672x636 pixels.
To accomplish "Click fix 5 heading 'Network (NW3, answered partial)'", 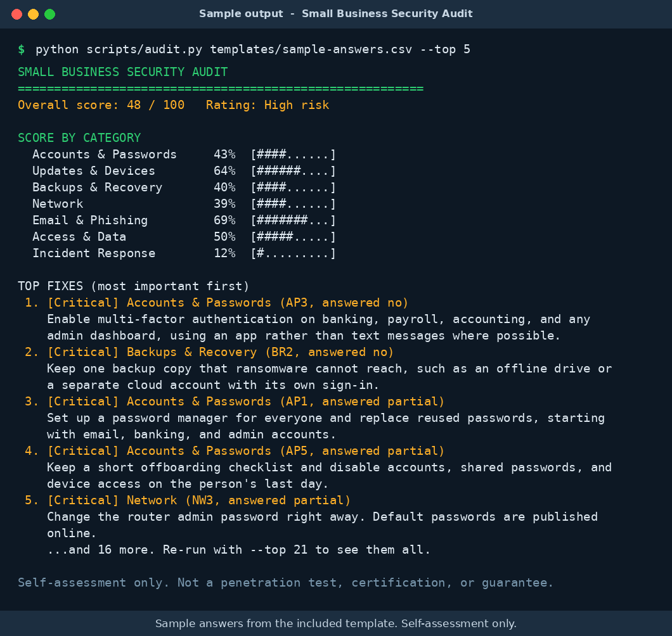I will click(x=239, y=500).
